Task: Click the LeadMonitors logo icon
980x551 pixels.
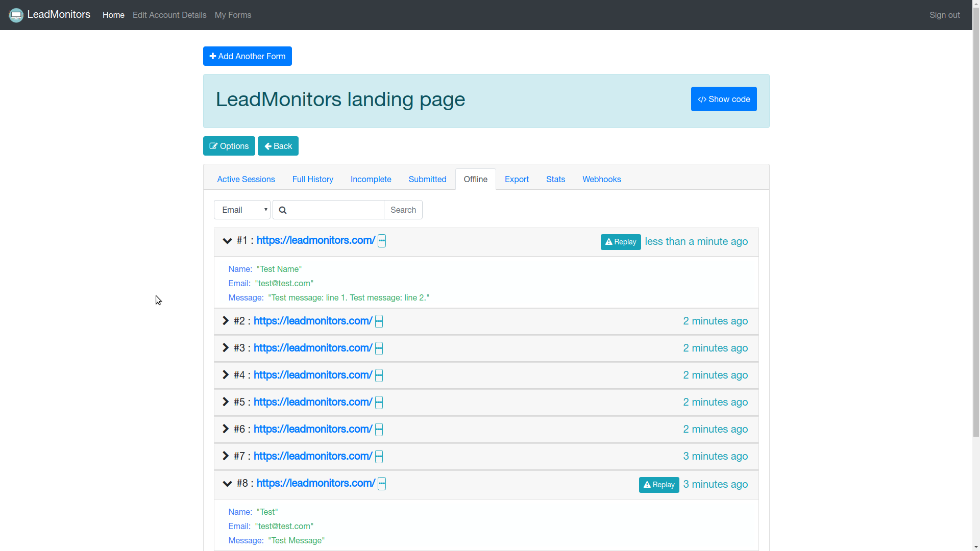Action: 16,15
